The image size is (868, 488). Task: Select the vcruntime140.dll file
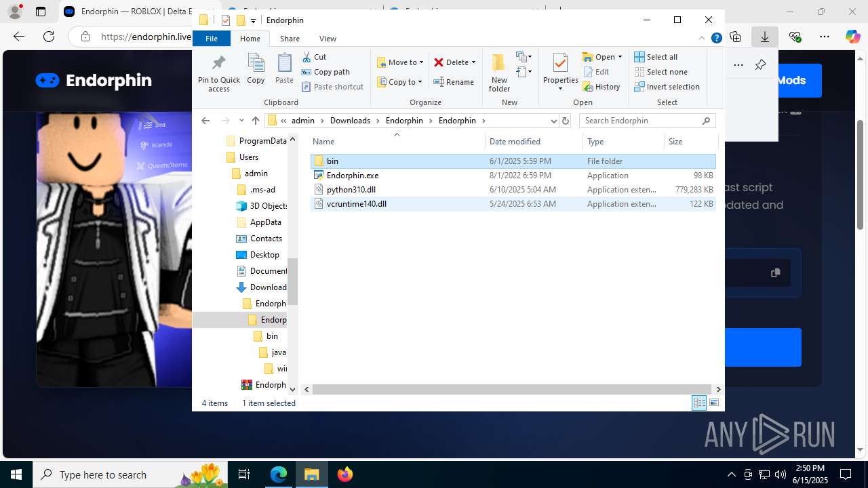[x=513, y=204]
